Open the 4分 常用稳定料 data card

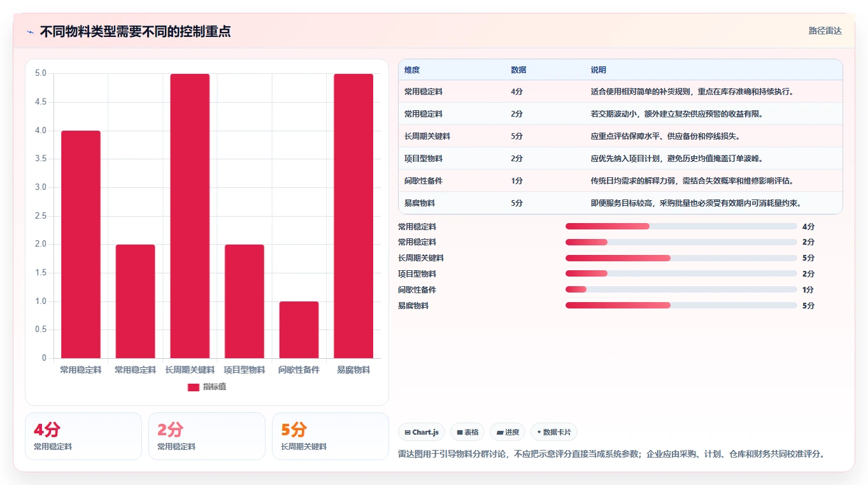[x=83, y=436]
